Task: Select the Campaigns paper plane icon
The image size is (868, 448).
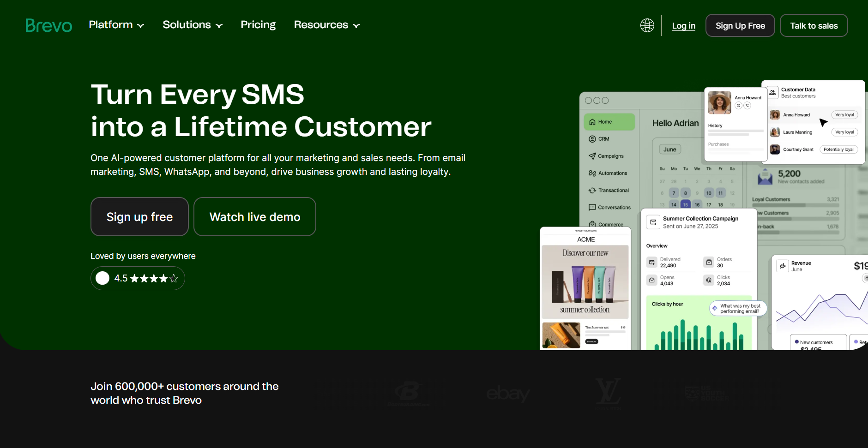Action: point(592,156)
